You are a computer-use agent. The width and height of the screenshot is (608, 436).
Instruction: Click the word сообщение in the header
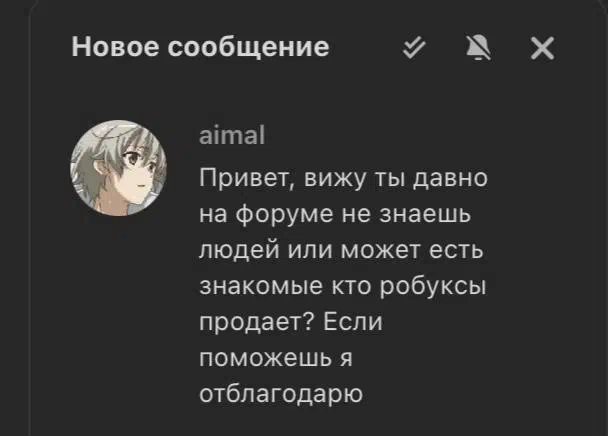[248, 48]
